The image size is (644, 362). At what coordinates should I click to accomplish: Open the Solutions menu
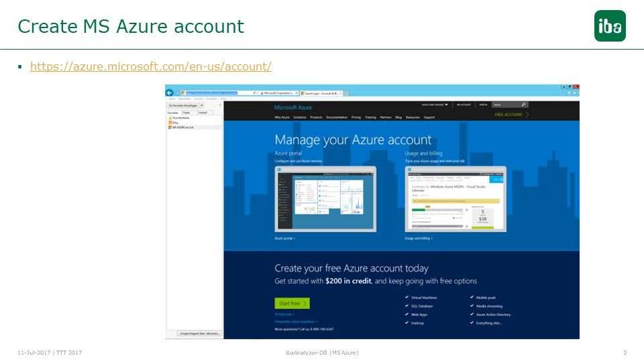[300, 117]
